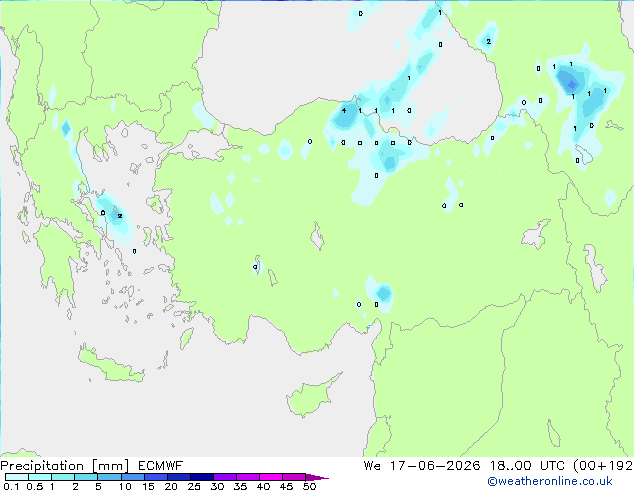The width and height of the screenshot is (634, 490).
Task: Select the 25–30 mm dark blue swatch
Action: pyautogui.click(x=201, y=477)
